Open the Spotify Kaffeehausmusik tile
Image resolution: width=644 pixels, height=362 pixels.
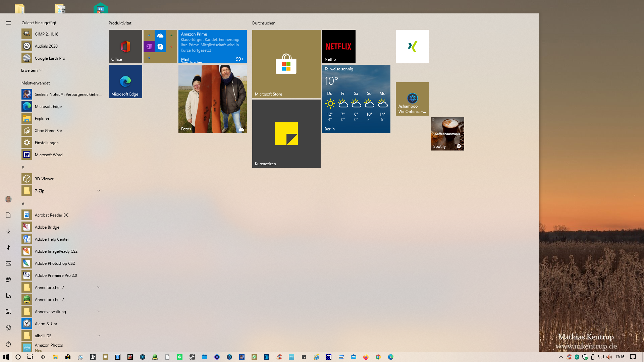click(x=447, y=134)
